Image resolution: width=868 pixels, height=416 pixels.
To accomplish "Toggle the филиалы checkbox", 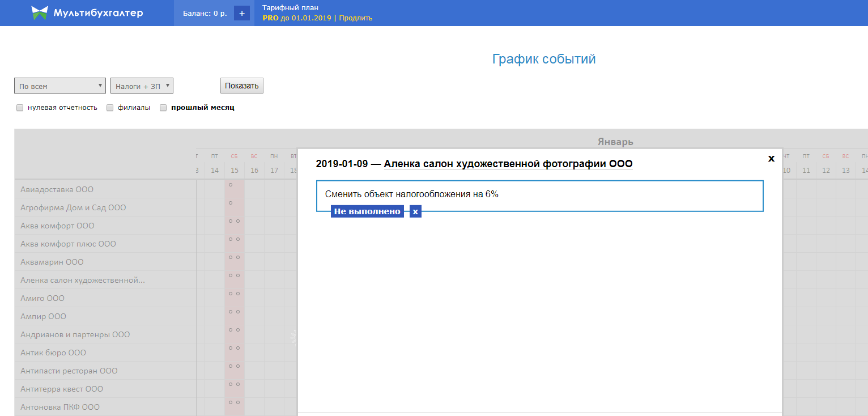I will click(x=110, y=108).
